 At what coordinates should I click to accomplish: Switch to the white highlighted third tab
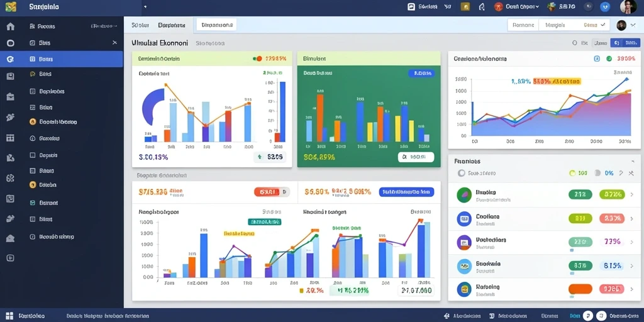(216, 25)
